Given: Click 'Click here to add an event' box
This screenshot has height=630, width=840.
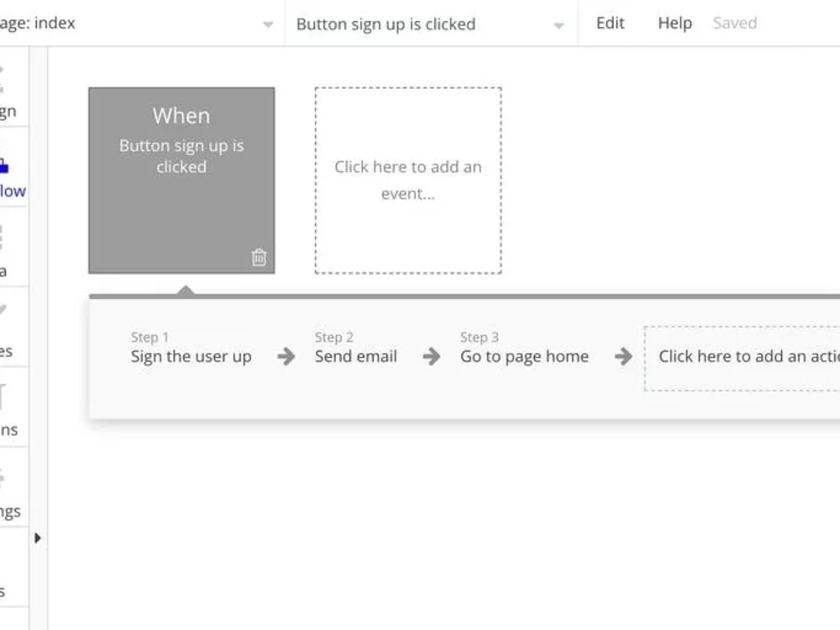Looking at the screenshot, I should (408, 179).
